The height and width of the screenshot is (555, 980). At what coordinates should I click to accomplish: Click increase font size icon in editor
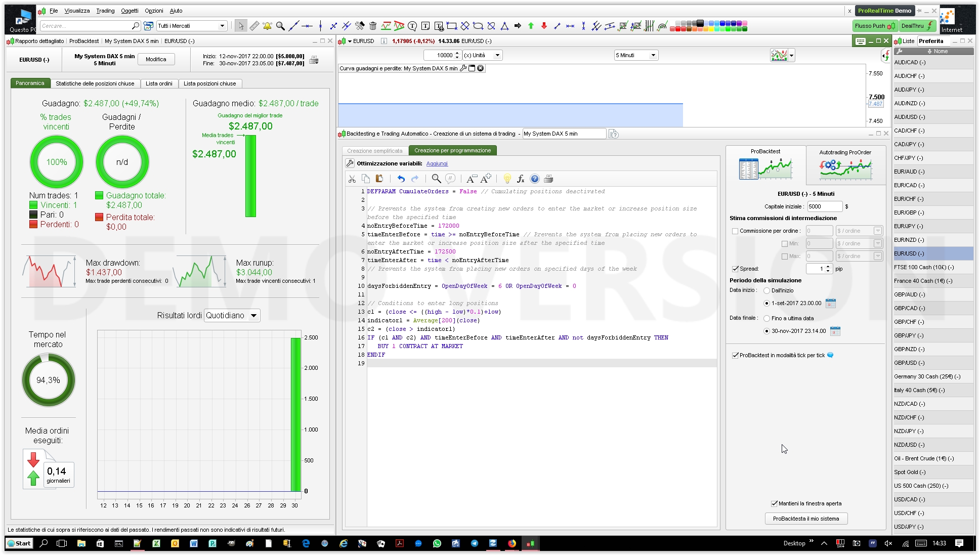click(x=486, y=179)
